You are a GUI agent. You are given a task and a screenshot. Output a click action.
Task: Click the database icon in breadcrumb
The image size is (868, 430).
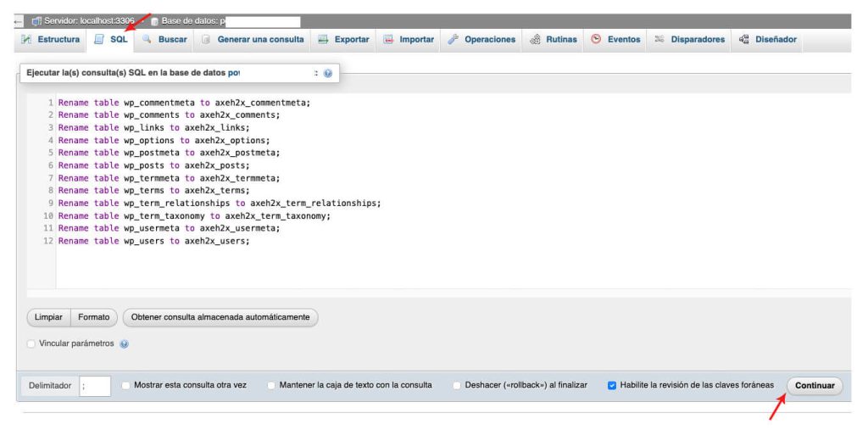(155, 21)
